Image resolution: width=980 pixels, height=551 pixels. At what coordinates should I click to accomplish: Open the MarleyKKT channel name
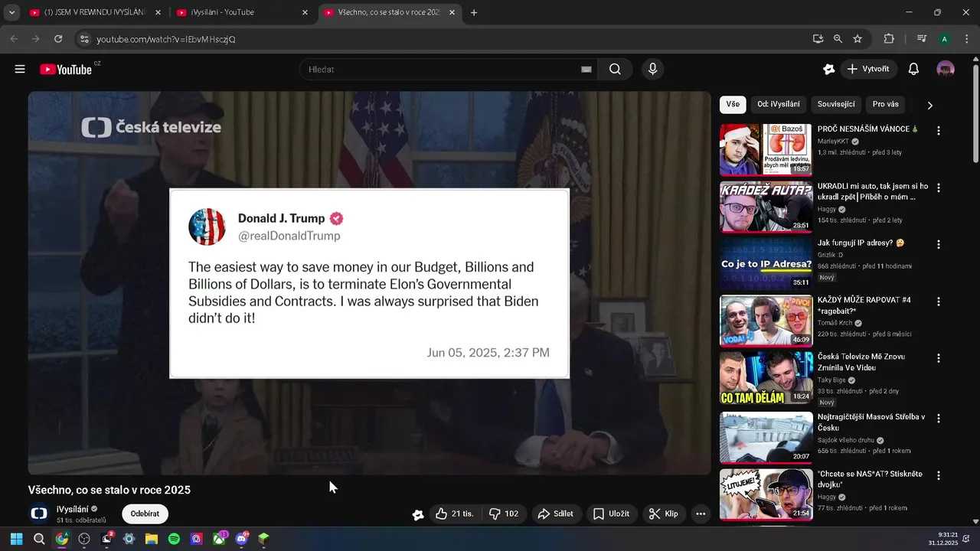(834, 142)
